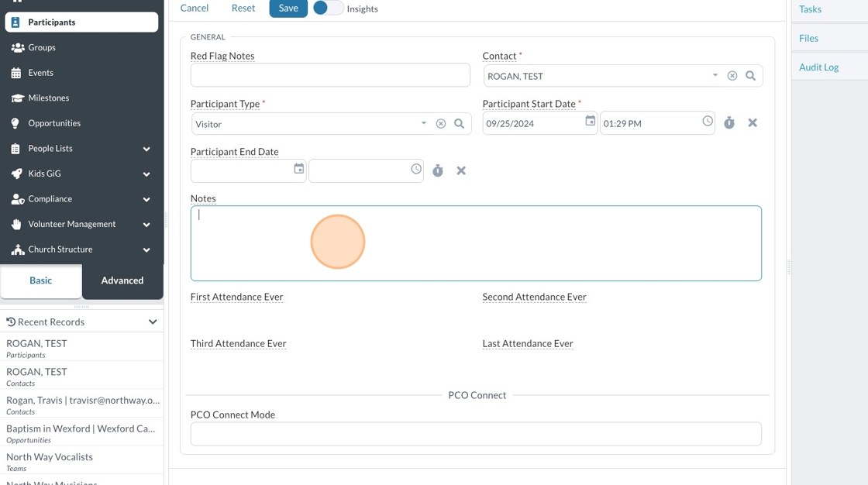Click the Recent Records history icon
The image size is (868, 485).
click(11, 322)
